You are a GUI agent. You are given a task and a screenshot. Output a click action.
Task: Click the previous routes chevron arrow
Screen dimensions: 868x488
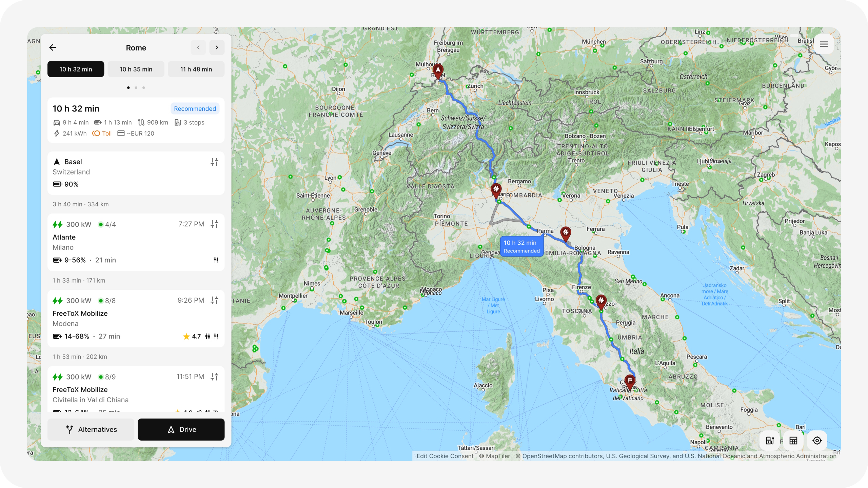coord(198,47)
